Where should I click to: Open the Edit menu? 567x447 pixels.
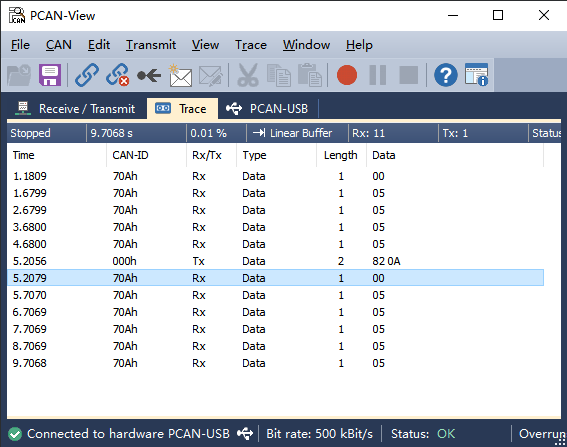(x=99, y=45)
